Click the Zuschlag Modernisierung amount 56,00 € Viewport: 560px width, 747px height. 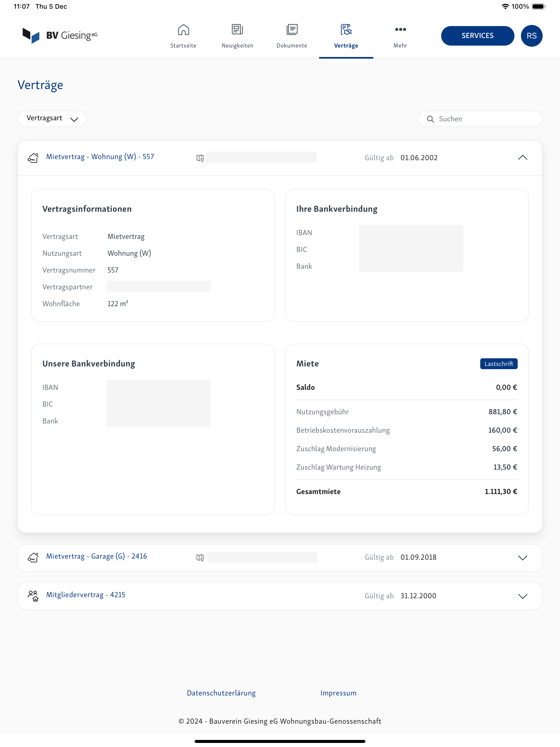pos(505,449)
